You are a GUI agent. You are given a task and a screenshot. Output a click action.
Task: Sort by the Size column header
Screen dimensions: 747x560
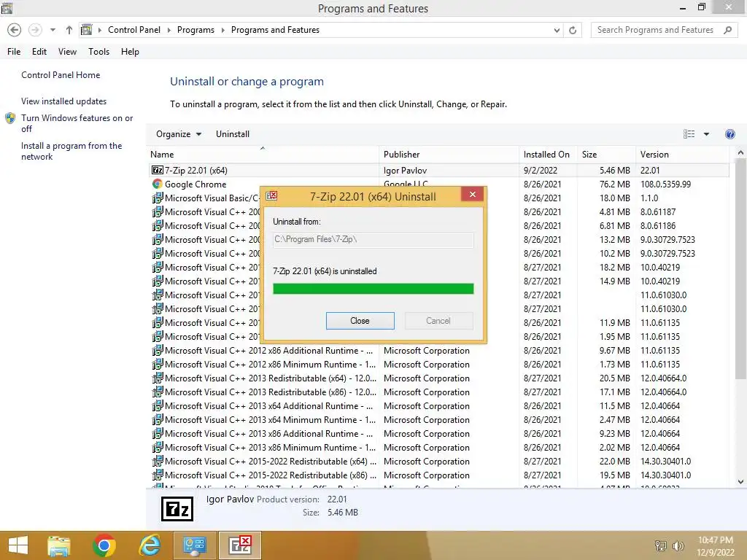606,155
